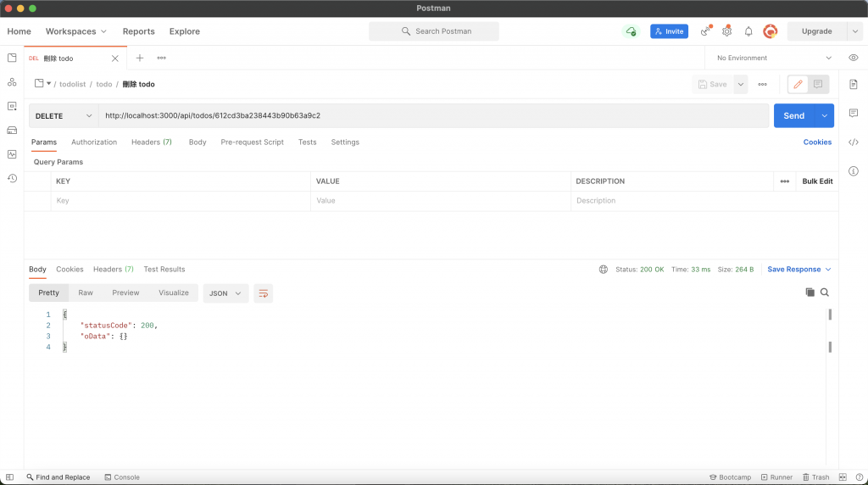
Task: Close the 刪除 todo tab
Action: [114, 59]
